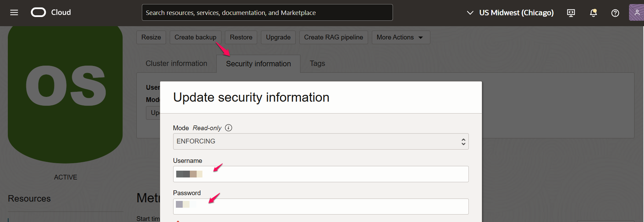644x222 pixels.
Task: Click the Resize button
Action: tap(151, 37)
